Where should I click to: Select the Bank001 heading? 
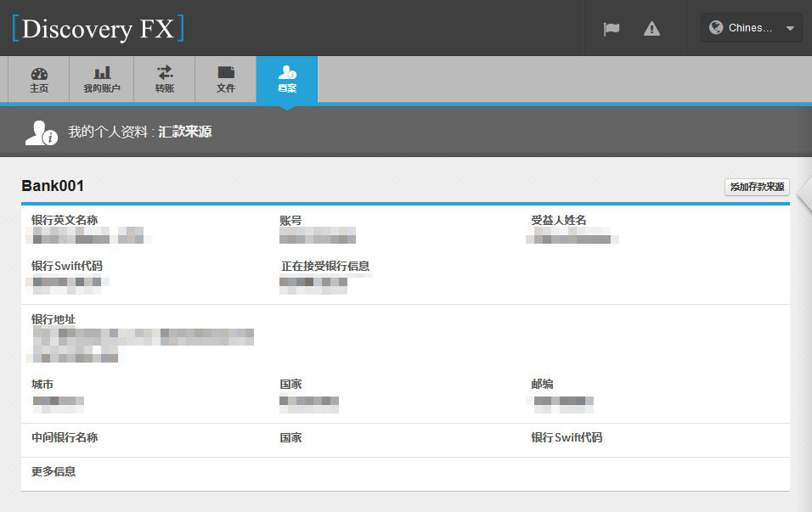click(x=53, y=186)
